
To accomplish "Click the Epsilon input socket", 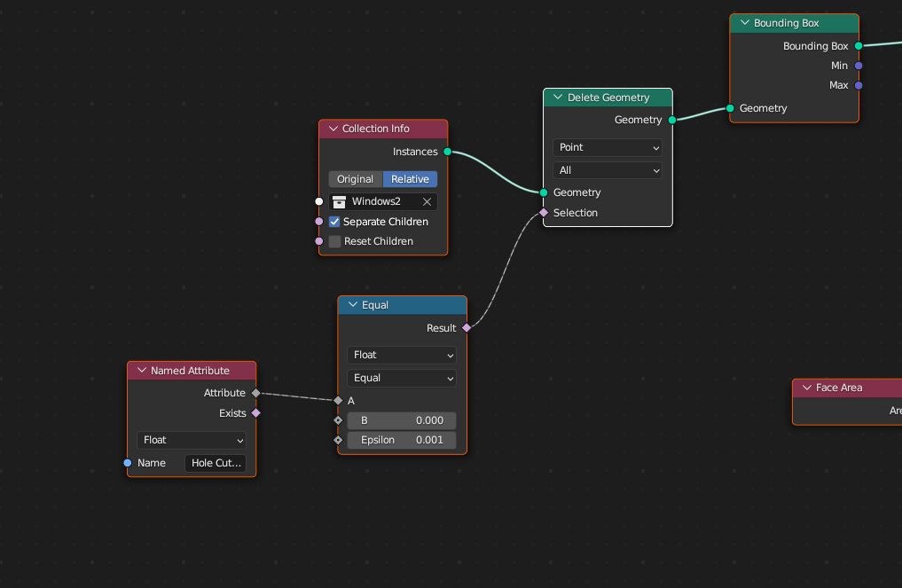I will (338, 440).
